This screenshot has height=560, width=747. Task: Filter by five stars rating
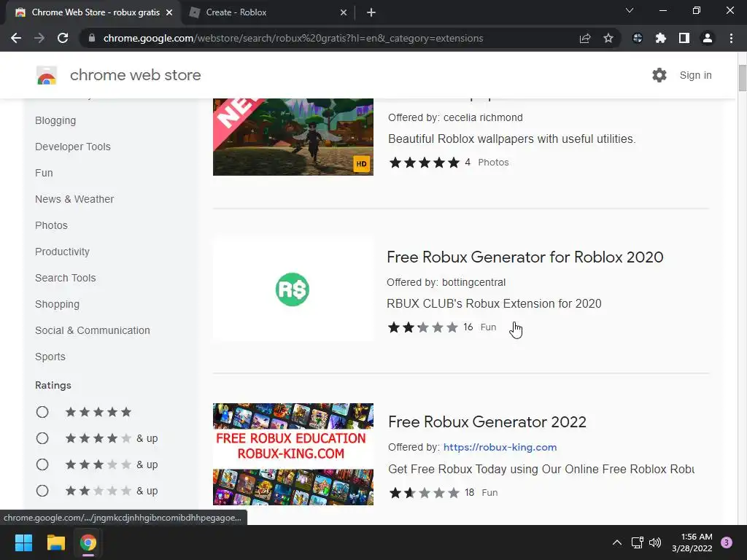tap(42, 412)
